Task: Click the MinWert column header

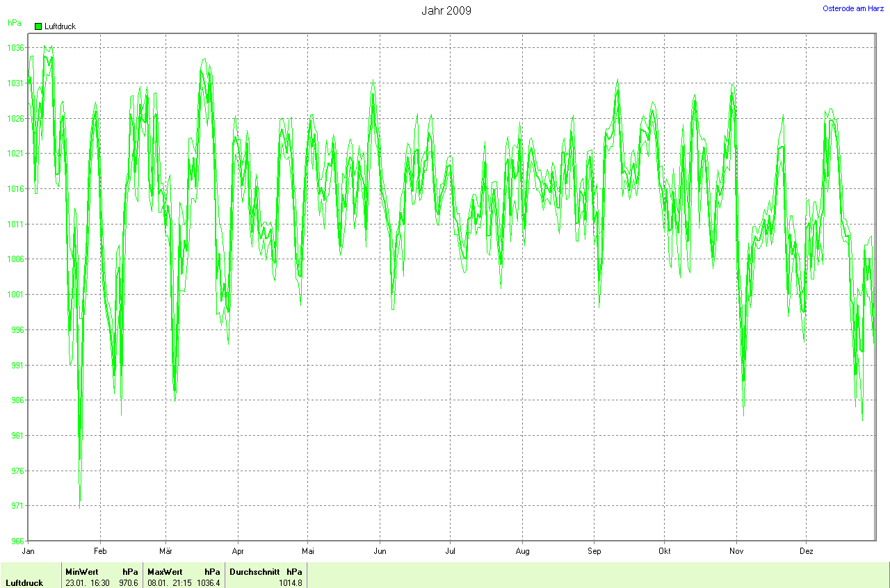Action: (82, 572)
